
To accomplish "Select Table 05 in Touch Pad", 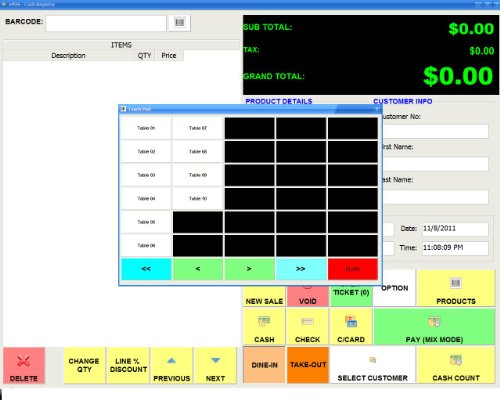I will [146, 222].
